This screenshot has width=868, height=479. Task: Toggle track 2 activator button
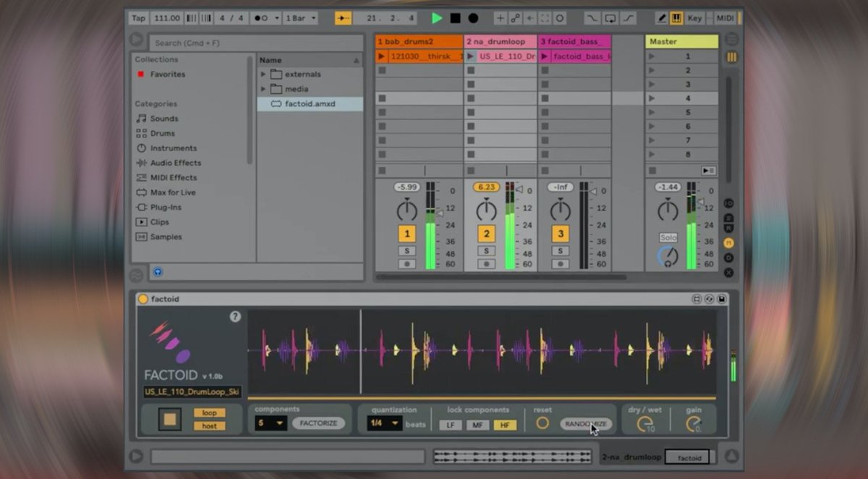(x=486, y=234)
